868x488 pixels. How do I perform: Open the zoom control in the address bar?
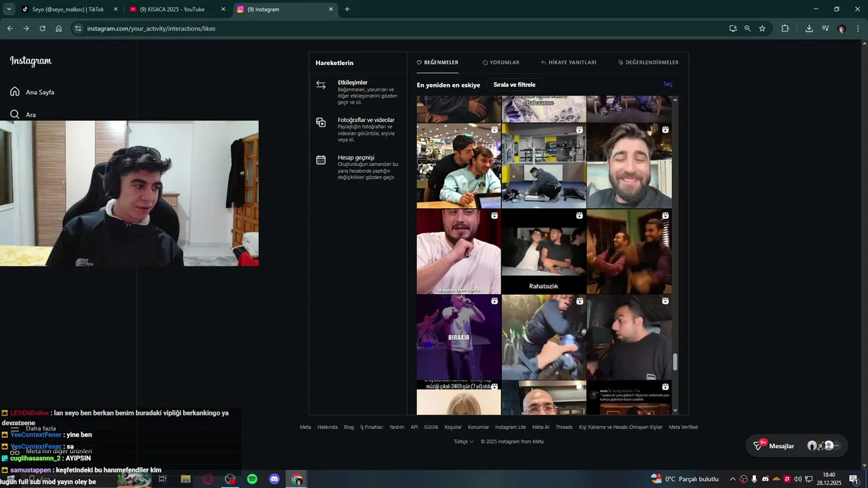click(747, 28)
